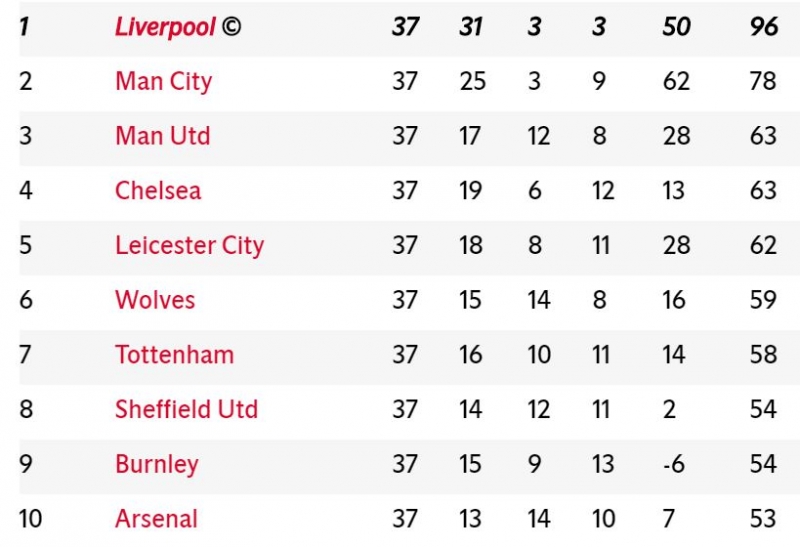Click the Wolves team name
Image resolution: width=800 pixels, height=547 pixels.
[155, 299]
